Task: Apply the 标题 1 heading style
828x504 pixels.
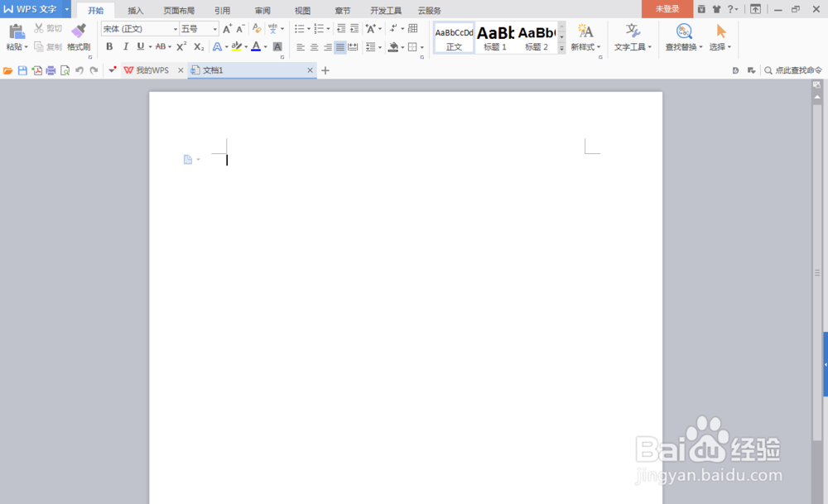Action: (495, 38)
